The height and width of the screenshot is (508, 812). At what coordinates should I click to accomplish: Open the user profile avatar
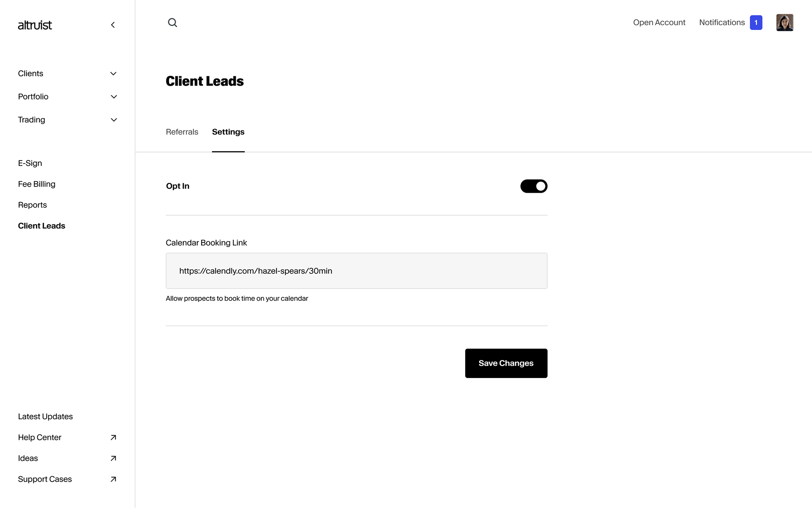[785, 22]
